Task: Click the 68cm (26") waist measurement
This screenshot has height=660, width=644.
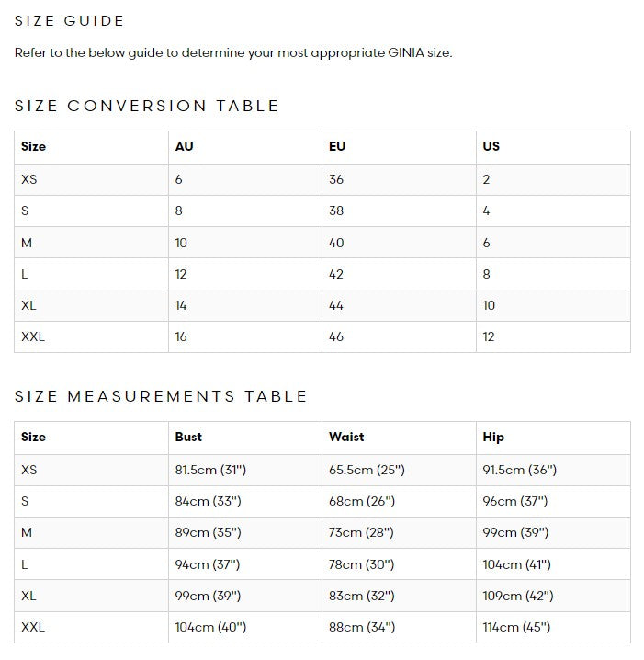Action: (x=361, y=501)
